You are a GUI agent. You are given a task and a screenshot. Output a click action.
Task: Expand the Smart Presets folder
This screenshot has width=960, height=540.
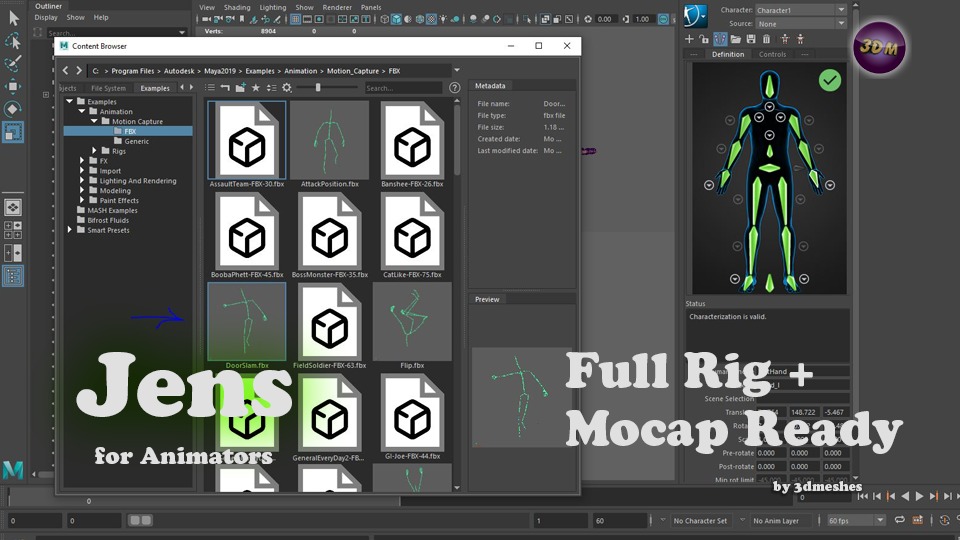pyautogui.click(x=70, y=230)
